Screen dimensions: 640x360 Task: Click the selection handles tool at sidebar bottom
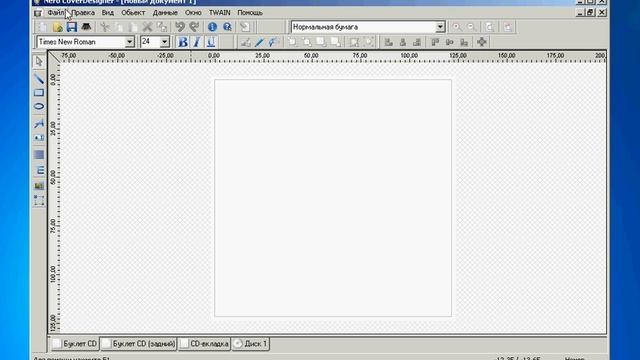[39, 200]
